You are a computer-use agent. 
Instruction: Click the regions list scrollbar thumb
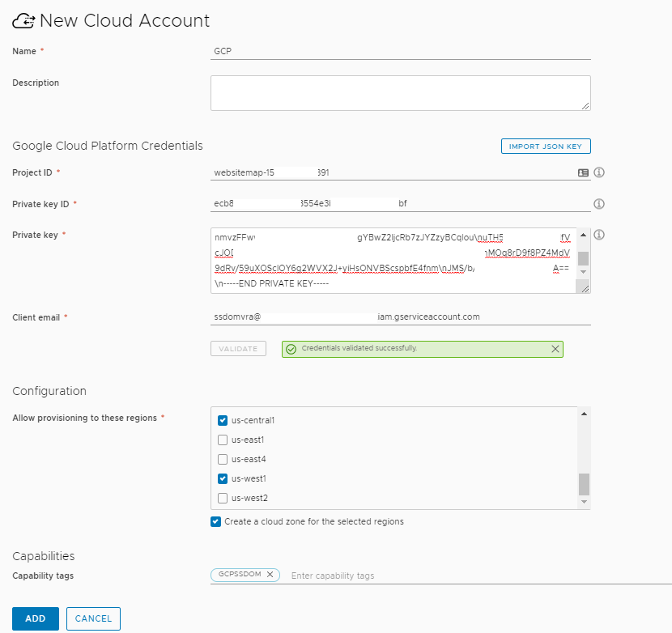click(584, 484)
